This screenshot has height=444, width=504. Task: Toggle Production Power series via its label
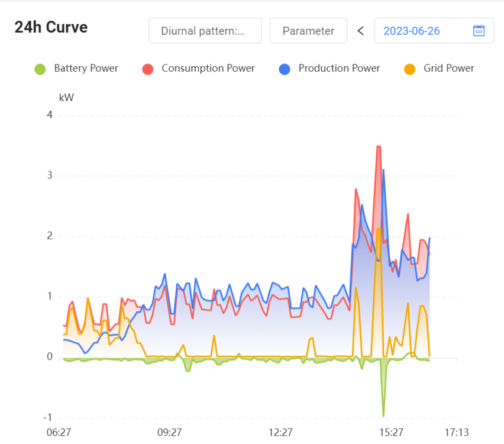(x=339, y=69)
